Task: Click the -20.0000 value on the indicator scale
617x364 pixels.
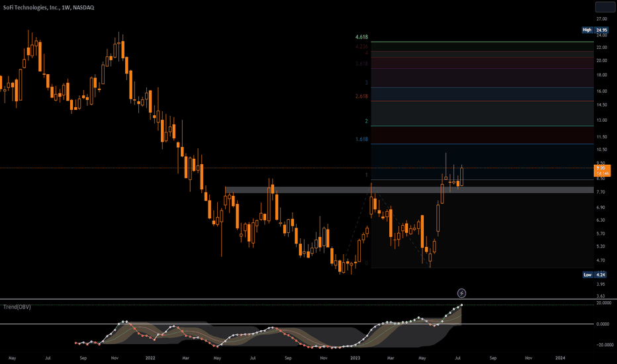Action: click(x=605, y=345)
